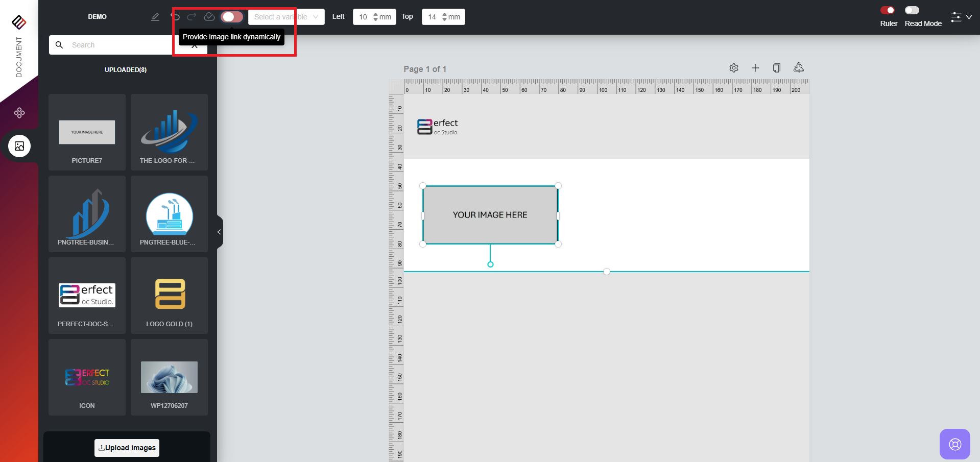Increase the Left margin value stepper
This screenshot has height=462, width=980.
coord(376,14)
